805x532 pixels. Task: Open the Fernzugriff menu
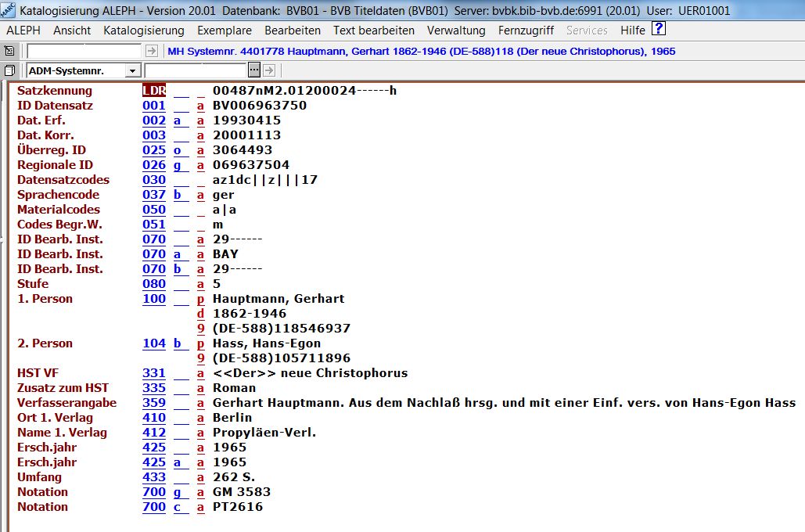[x=526, y=31]
